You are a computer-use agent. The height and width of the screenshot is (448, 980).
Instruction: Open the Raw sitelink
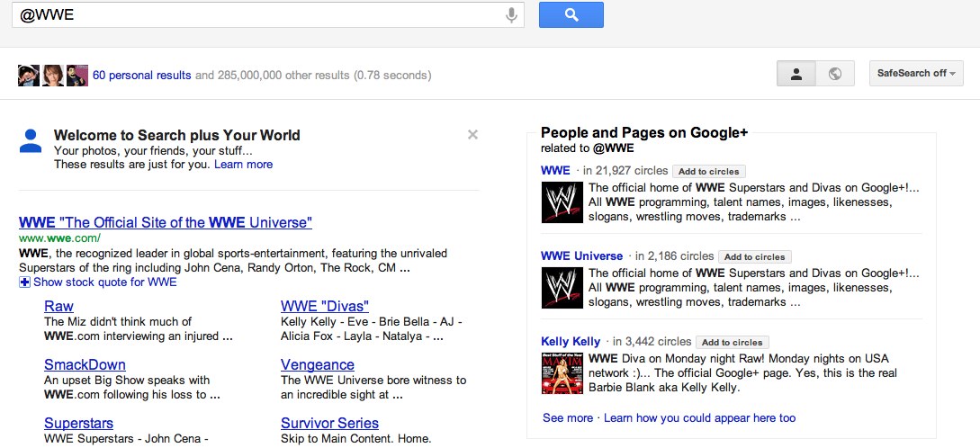point(58,306)
